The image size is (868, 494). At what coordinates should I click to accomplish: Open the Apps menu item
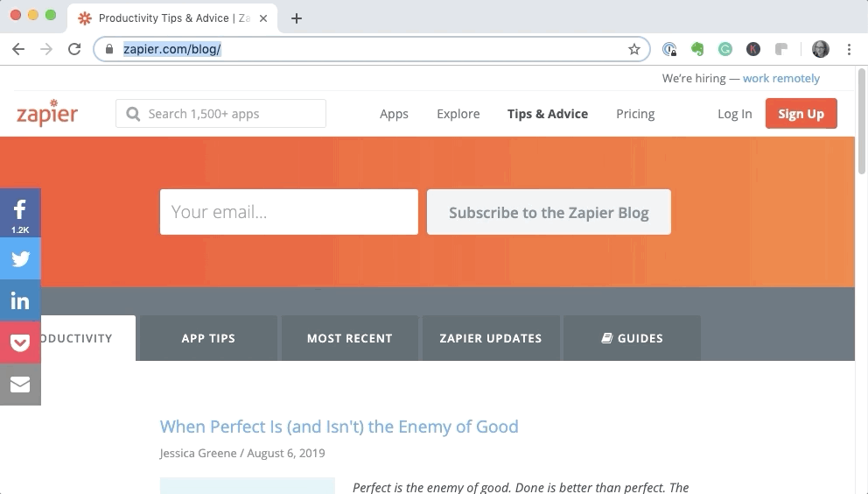tap(394, 114)
